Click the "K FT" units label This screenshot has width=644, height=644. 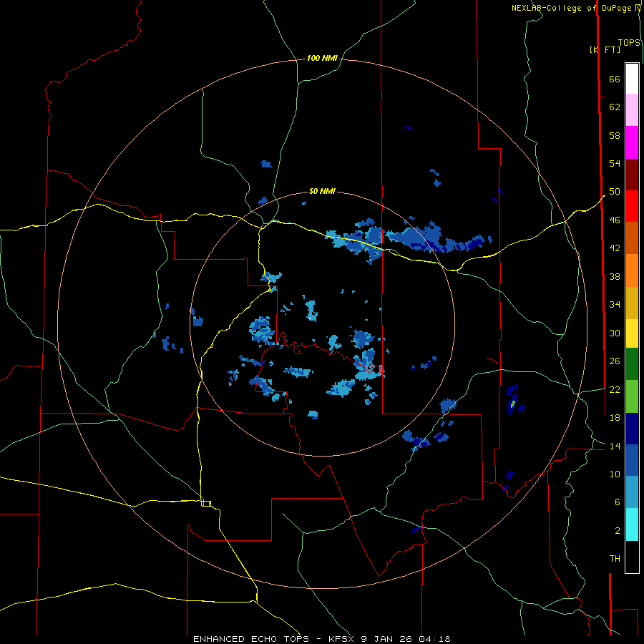605,49
